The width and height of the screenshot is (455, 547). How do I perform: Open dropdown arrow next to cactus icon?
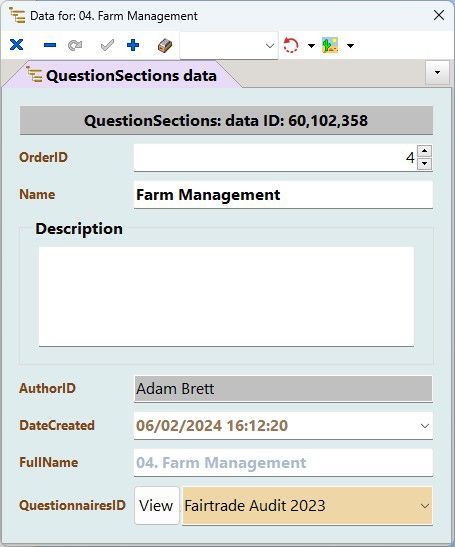(350, 46)
